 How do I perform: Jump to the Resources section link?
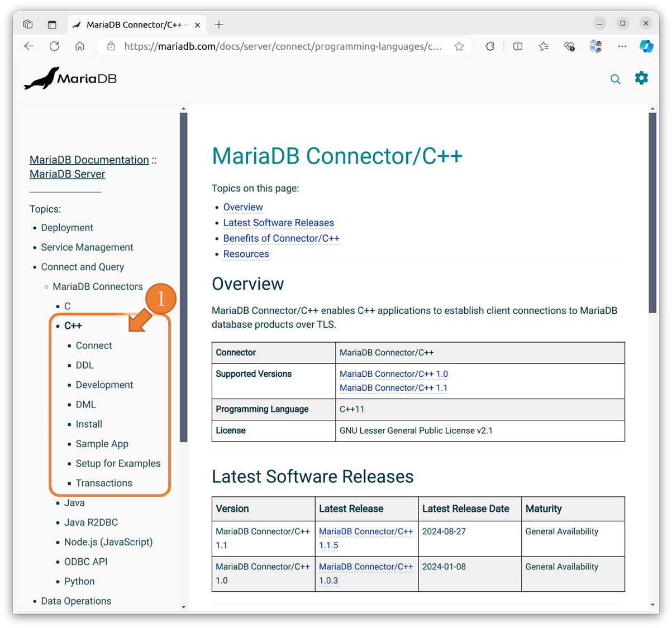click(x=246, y=254)
